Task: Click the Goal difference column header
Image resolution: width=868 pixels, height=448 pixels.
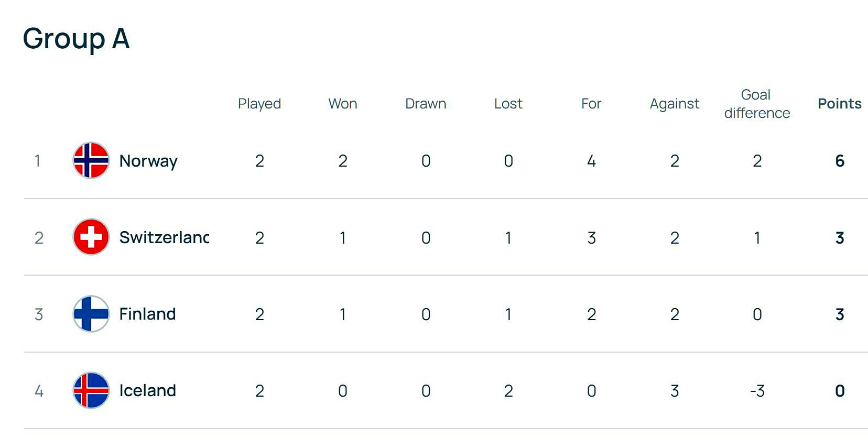Action: tap(757, 104)
